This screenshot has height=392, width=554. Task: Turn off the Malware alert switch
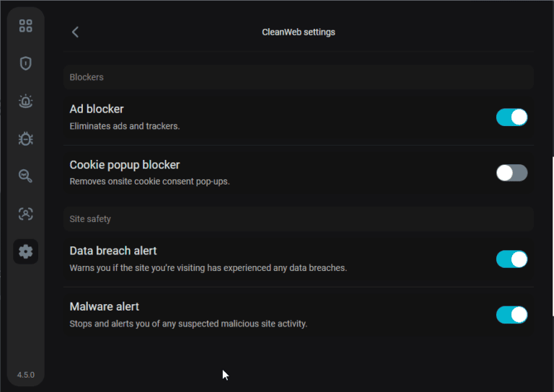point(511,315)
